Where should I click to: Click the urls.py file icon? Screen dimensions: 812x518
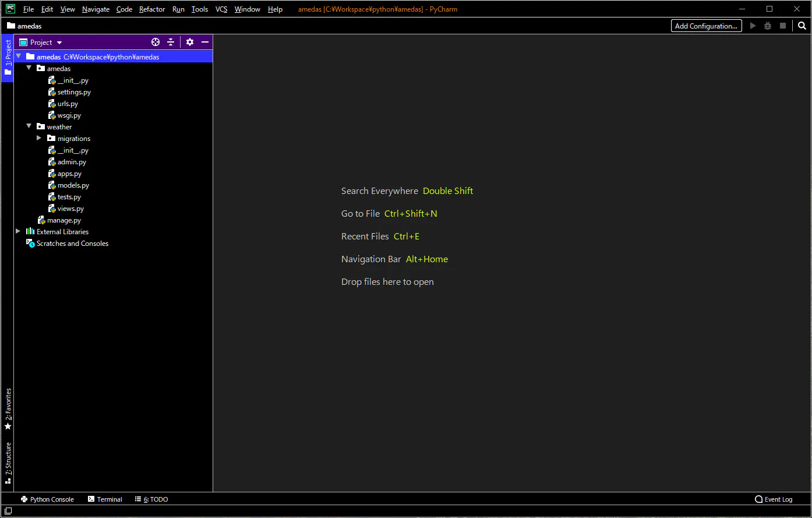point(52,104)
